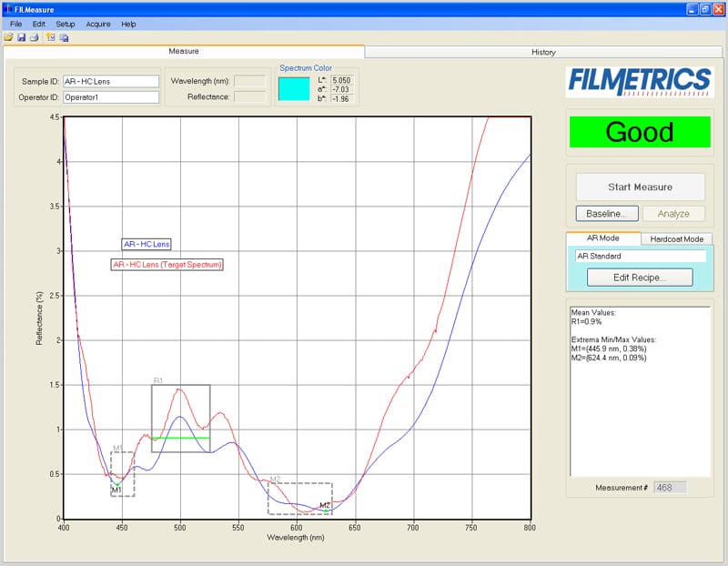This screenshot has height=566, width=728.
Task: Click the FILMeasure title bar app icon
Action: click(x=7, y=8)
